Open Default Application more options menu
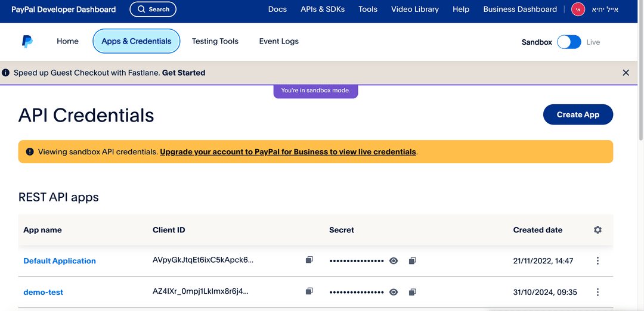This screenshot has height=311, width=644. pyautogui.click(x=597, y=261)
